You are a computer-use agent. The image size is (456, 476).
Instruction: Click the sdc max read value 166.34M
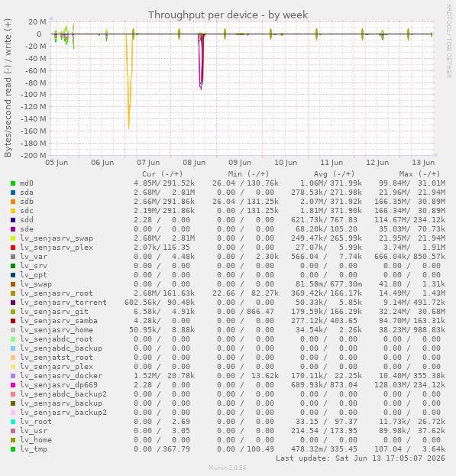point(393,211)
